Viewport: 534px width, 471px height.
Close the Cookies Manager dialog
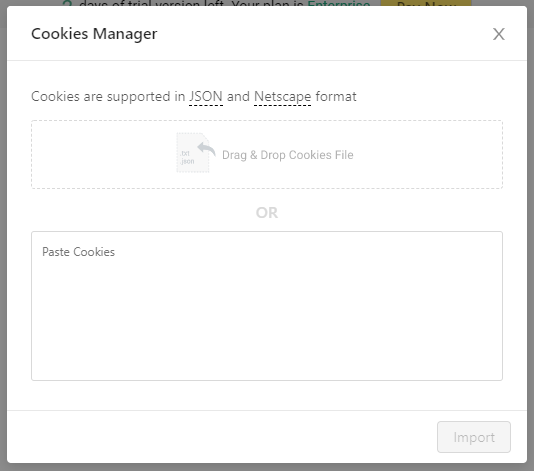[x=499, y=34]
